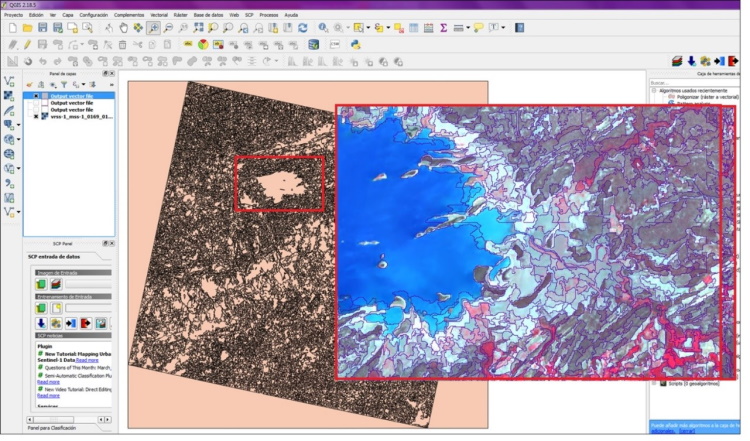Select the Zoom In tool
The height and width of the screenshot is (441, 750).
pos(154,28)
